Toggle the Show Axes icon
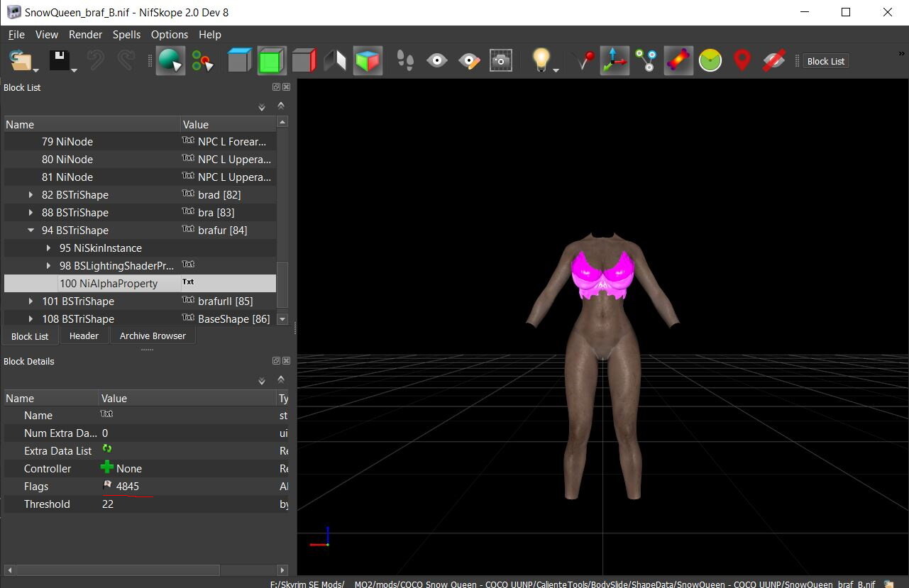This screenshot has height=588, width=909. point(615,60)
